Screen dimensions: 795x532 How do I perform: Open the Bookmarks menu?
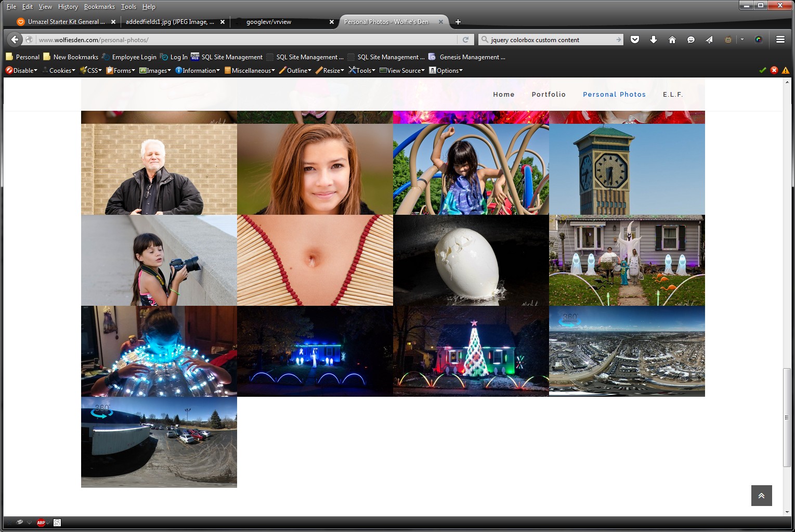(99, 7)
